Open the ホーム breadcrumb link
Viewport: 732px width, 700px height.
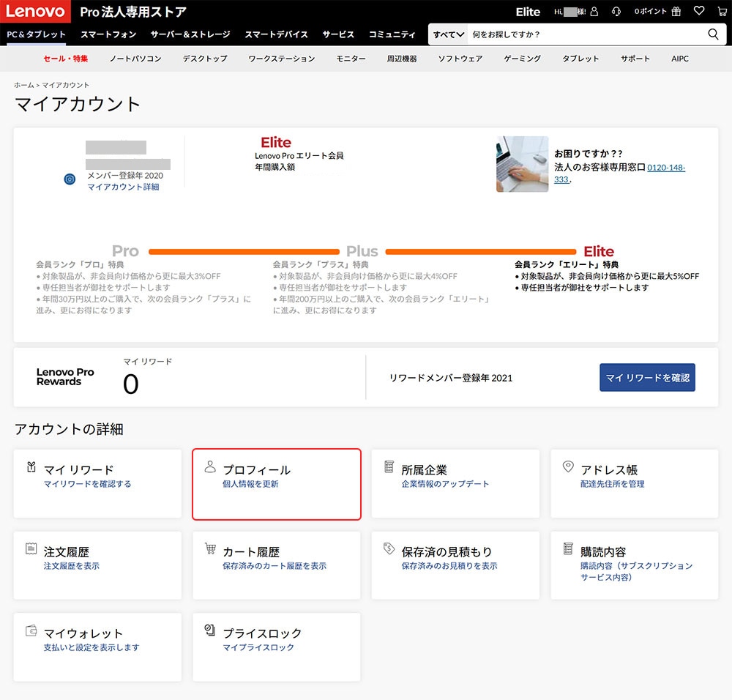pyautogui.click(x=24, y=86)
